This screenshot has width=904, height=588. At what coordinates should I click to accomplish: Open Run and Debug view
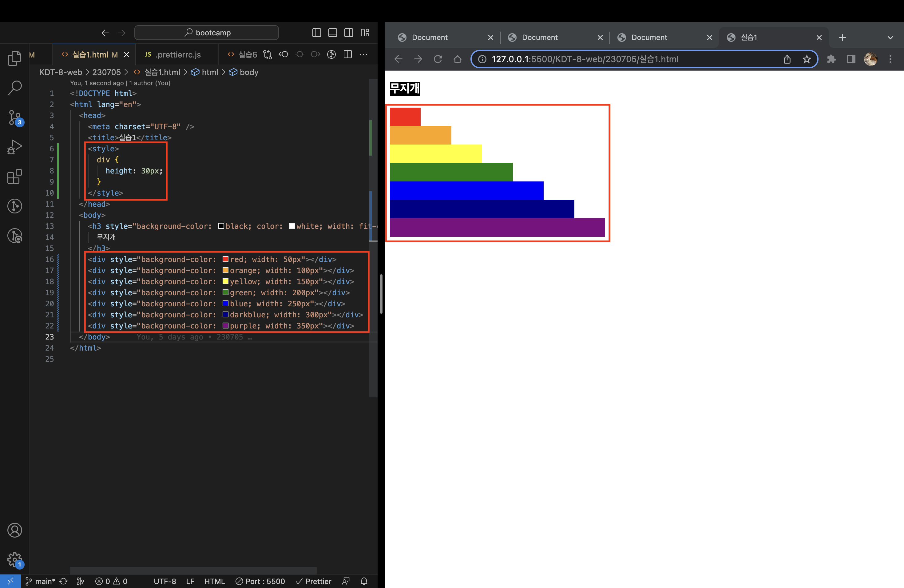(14, 147)
